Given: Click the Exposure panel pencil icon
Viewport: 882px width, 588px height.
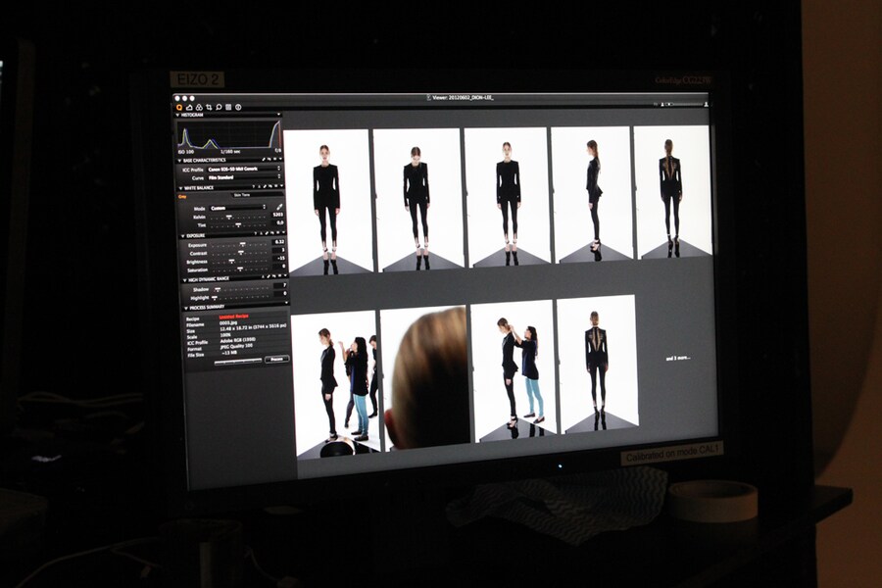Looking at the screenshot, I should point(267,233).
